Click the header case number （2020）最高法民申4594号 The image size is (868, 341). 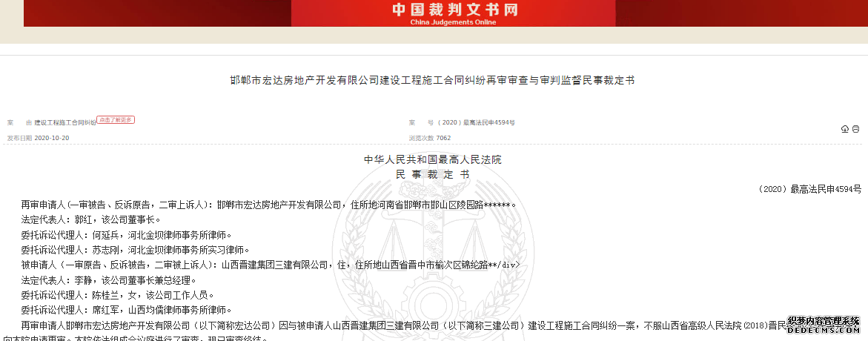pos(476,122)
